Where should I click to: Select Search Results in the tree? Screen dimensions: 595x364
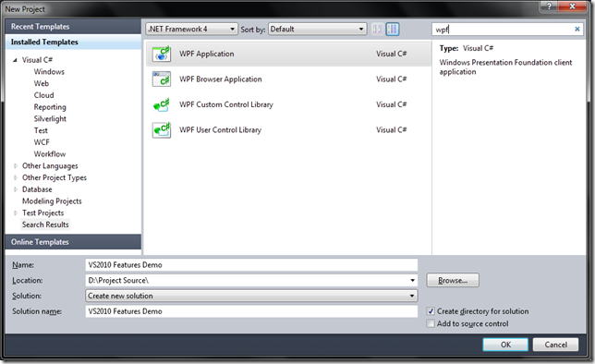[45, 224]
